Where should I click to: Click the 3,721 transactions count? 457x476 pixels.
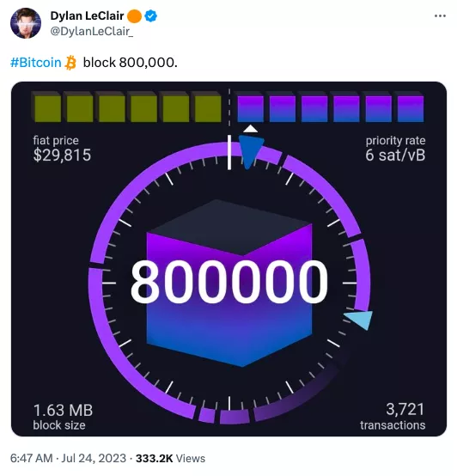[405, 409]
